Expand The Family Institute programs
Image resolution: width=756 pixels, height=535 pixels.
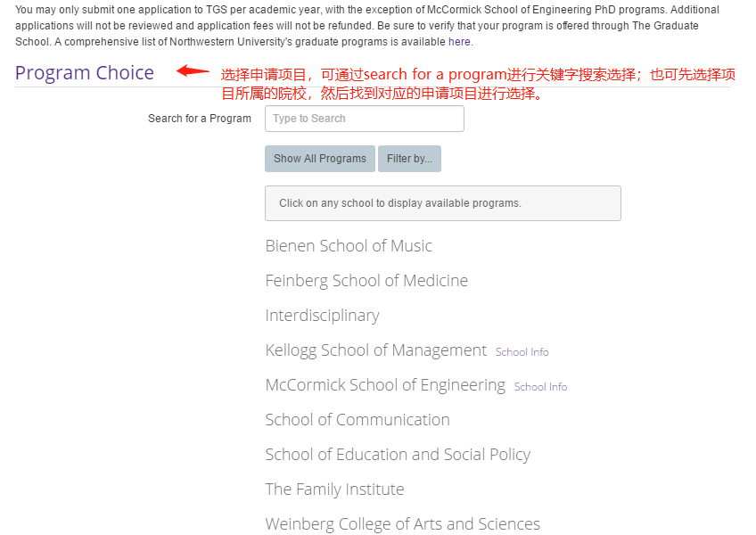[x=334, y=489]
